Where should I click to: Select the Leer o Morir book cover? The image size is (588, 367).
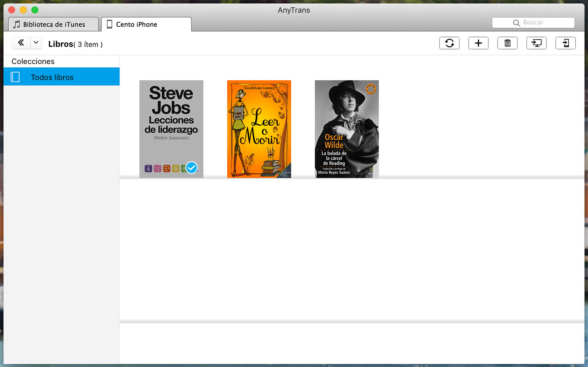(x=259, y=129)
